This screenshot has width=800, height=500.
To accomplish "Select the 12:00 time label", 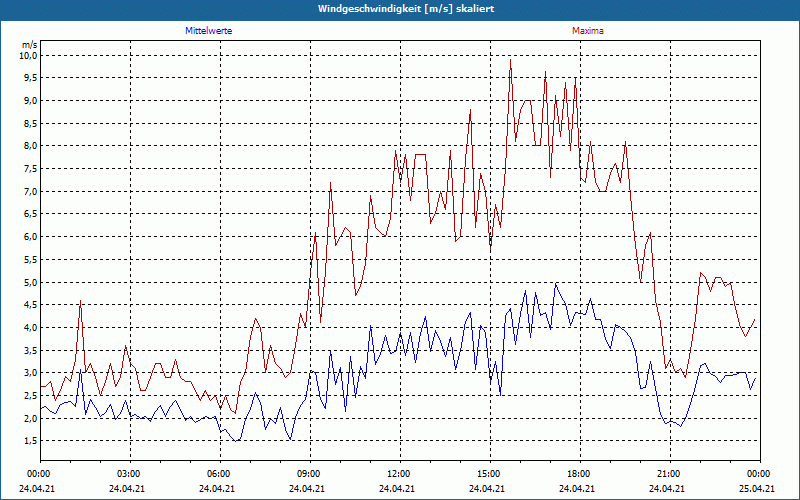I will point(399,474).
